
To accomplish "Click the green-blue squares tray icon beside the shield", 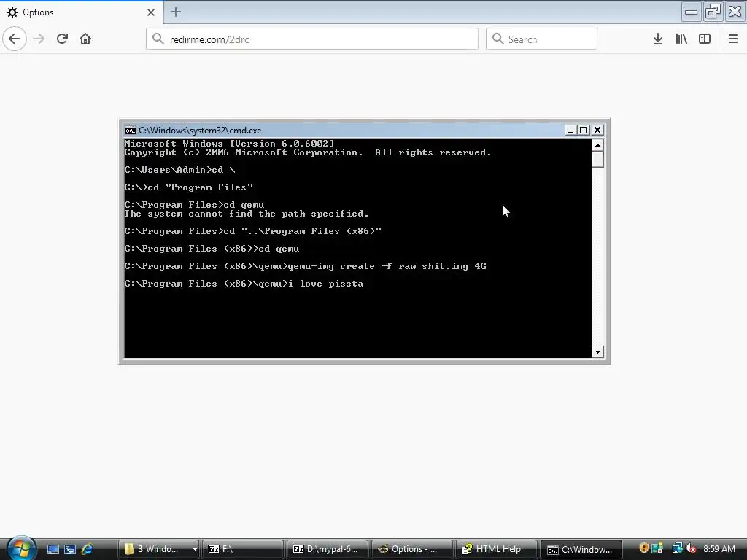I will pyautogui.click(x=657, y=548).
